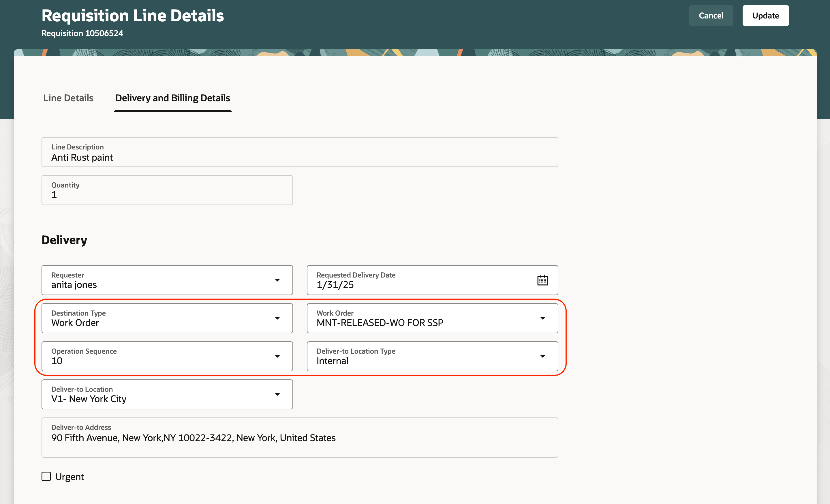
Task: Select the Operation Sequence value 10
Action: [x=135, y=361]
